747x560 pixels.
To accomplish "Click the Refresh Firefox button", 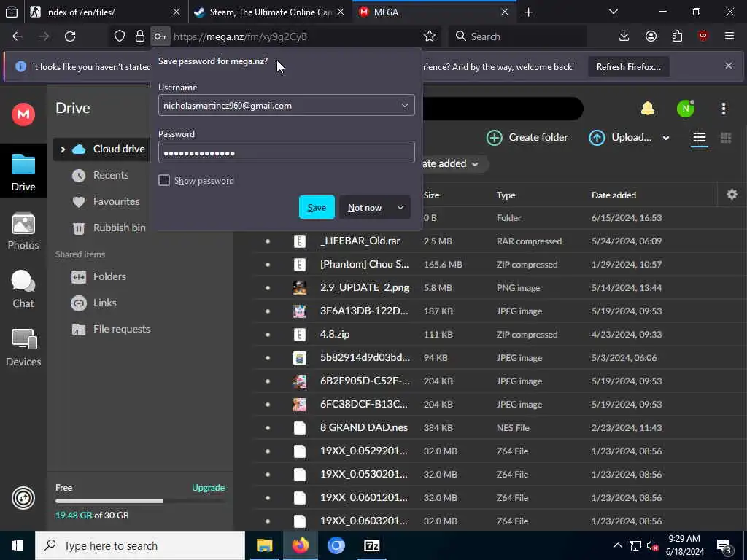I will (x=628, y=67).
